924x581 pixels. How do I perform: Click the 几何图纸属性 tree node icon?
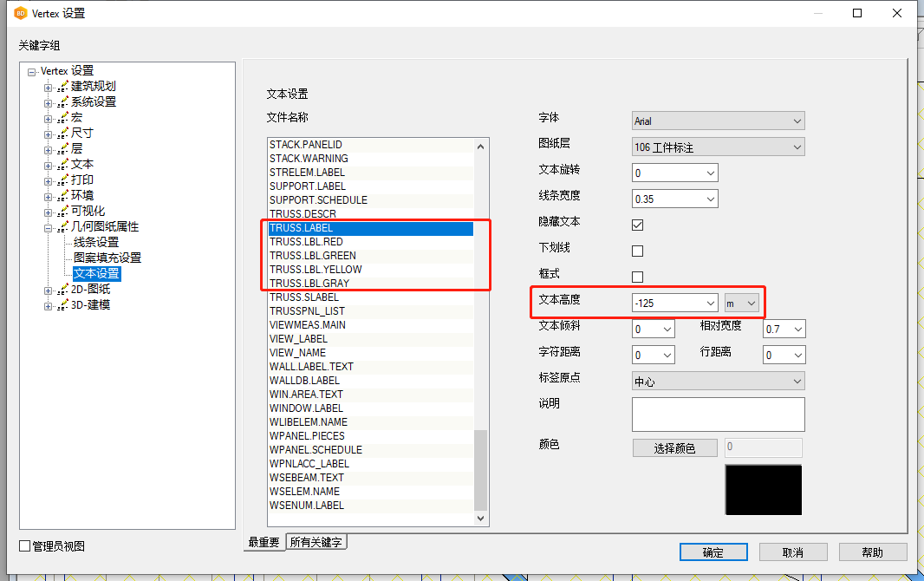click(62, 227)
